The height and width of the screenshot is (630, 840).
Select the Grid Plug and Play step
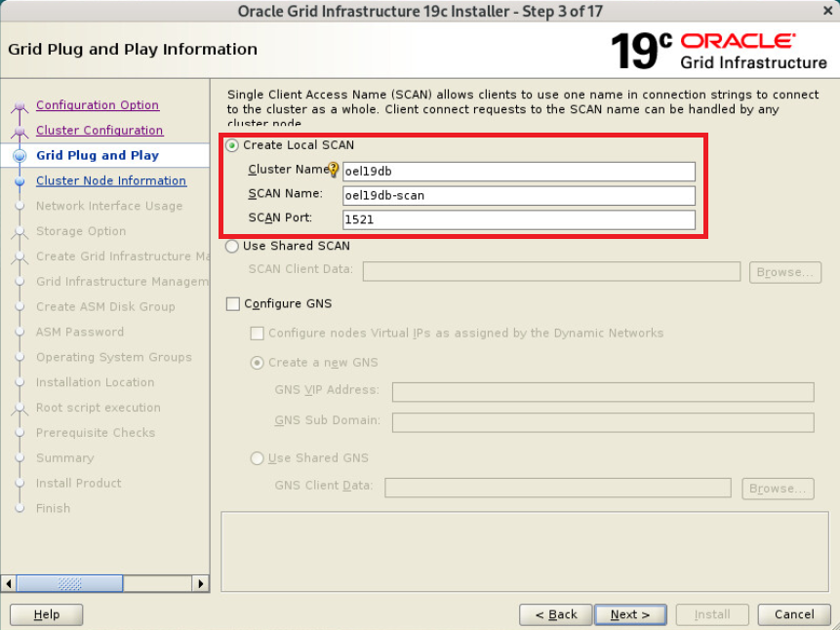[x=98, y=155]
